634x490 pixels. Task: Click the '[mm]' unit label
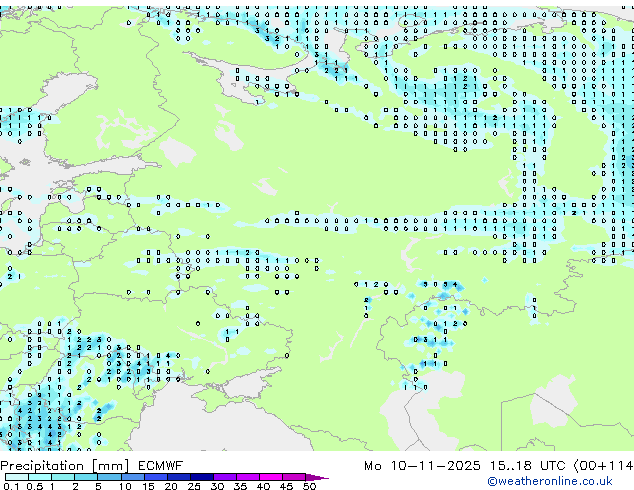tap(110, 466)
